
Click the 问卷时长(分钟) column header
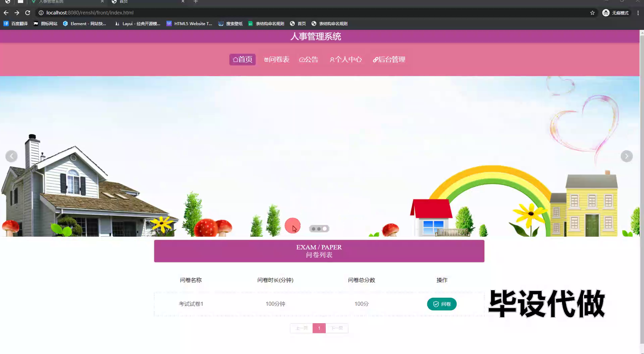point(275,280)
